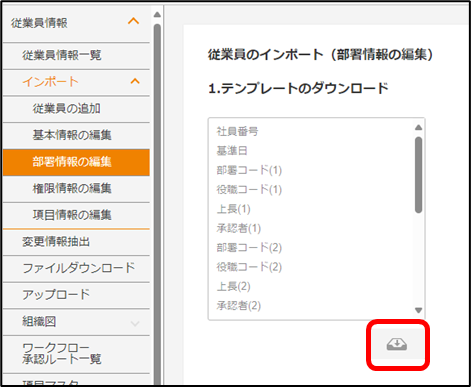Select 役職コード(1) in the list

(x=249, y=189)
